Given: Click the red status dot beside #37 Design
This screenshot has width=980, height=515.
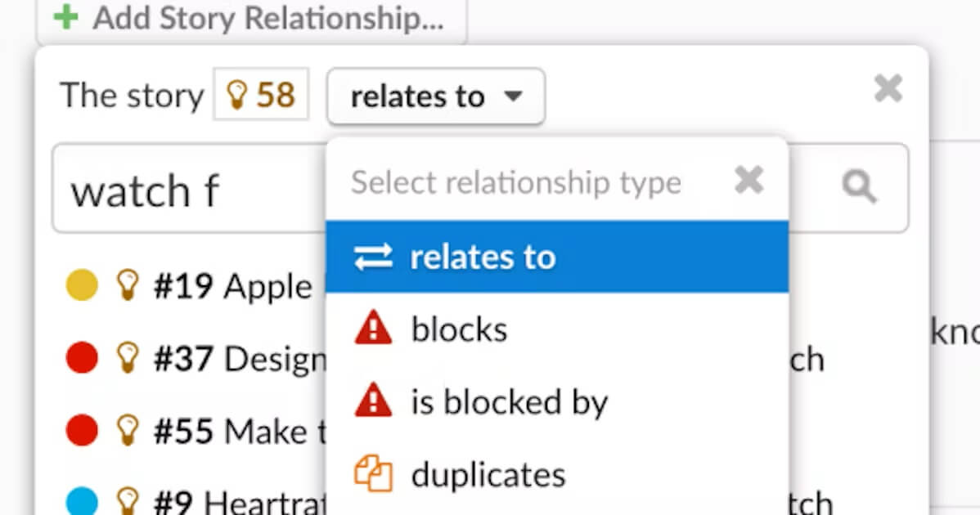Looking at the screenshot, I should [81, 357].
